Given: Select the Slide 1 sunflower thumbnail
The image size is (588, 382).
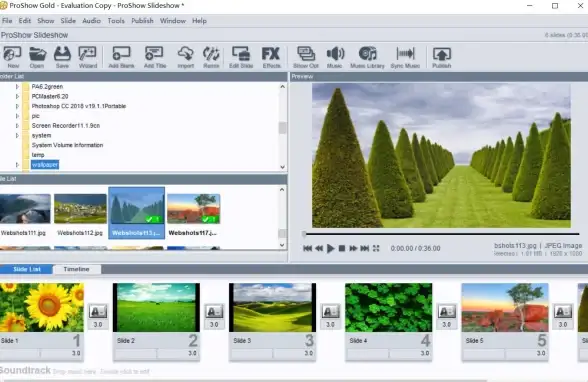Looking at the screenshot, I should pos(42,307).
